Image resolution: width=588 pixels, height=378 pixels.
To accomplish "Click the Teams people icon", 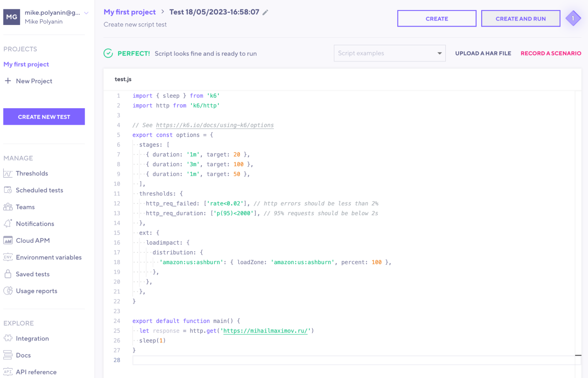I will pos(8,207).
